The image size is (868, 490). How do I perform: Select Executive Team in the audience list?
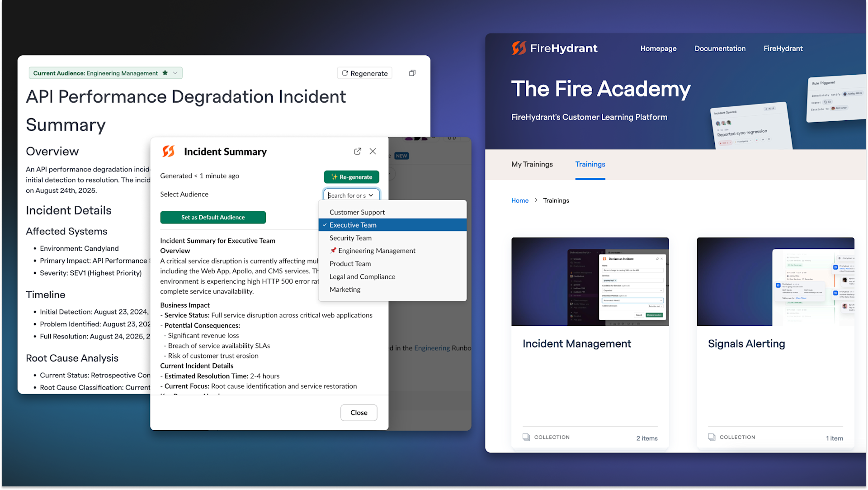pyautogui.click(x=353, y=225)
